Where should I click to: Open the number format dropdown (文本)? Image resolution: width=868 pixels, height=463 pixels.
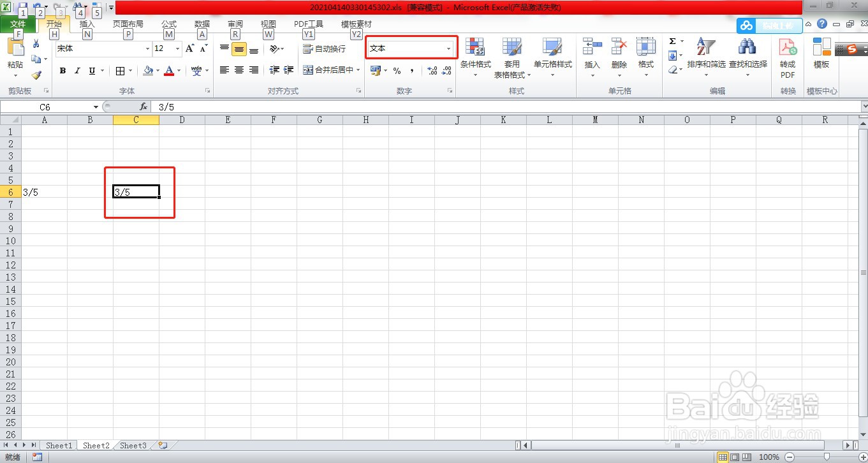(x=448, y=48)
